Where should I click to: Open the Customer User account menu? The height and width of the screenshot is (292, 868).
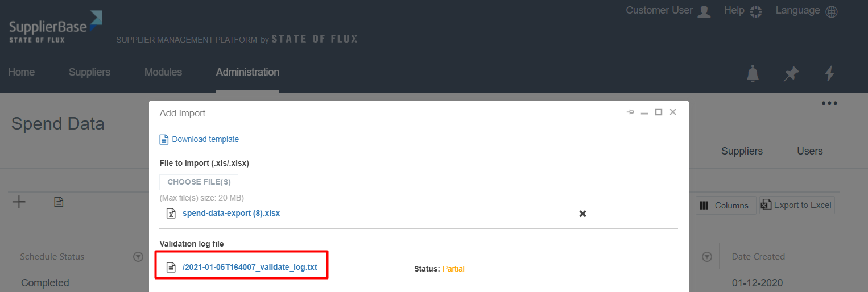(668, 11)
